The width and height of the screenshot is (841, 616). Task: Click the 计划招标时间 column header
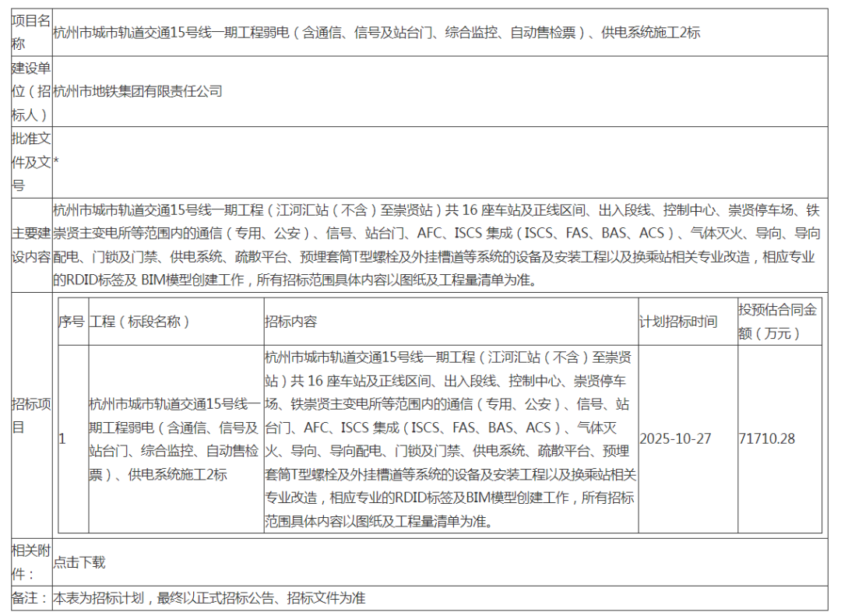(678, 322)
